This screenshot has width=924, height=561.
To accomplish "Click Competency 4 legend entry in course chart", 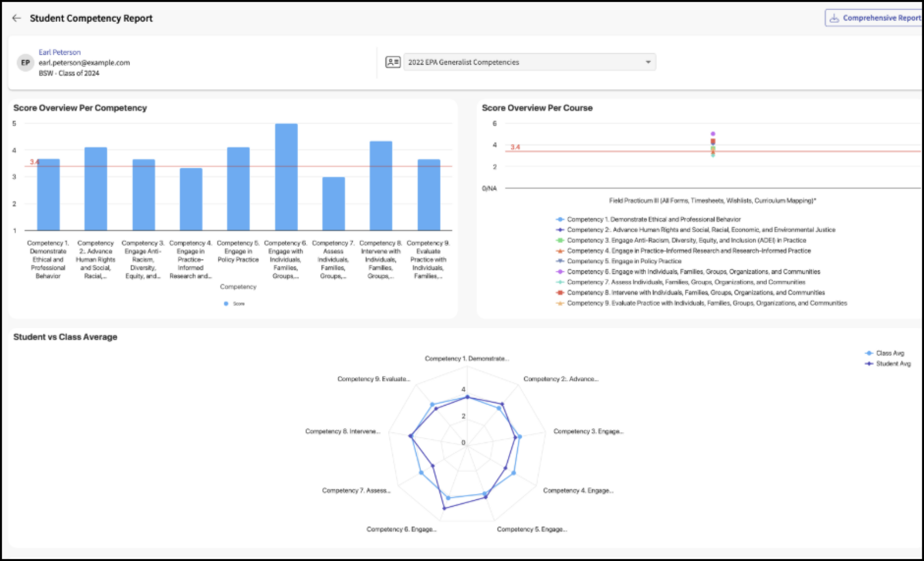I will pyautogui.click(x=683, y=251).
